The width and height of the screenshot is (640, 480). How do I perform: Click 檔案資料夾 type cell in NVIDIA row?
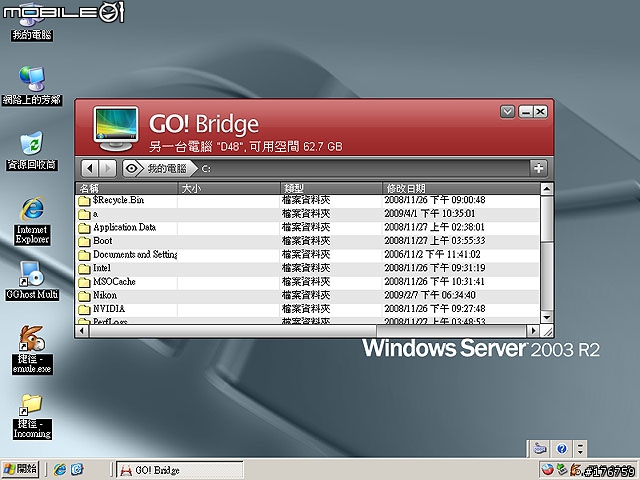point(306,309)
